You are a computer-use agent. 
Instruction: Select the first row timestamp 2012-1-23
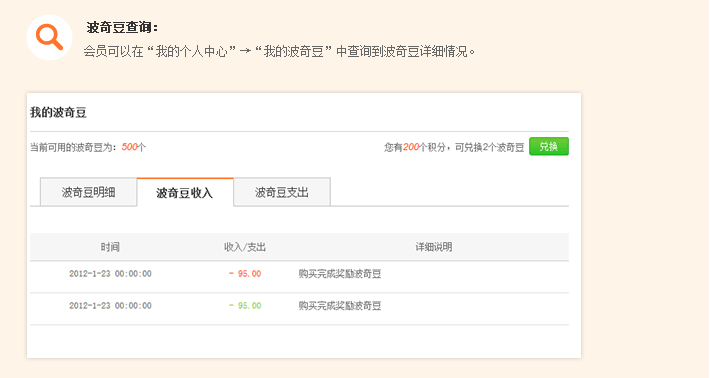coord(110,273)
